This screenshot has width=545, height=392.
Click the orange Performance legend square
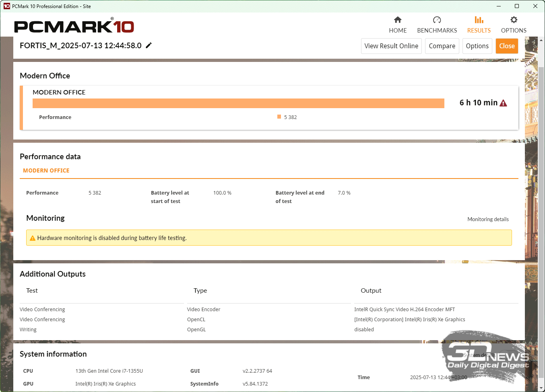pos(279,117)
